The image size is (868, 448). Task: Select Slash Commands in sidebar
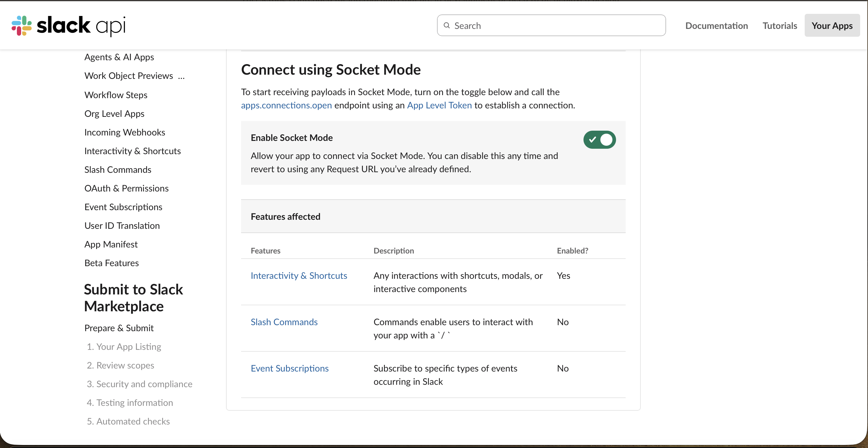pos(118,170)
